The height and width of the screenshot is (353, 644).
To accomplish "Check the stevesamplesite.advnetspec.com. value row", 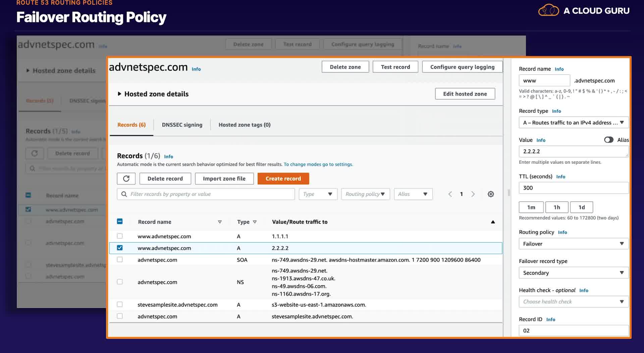I will tap(120, 316).
